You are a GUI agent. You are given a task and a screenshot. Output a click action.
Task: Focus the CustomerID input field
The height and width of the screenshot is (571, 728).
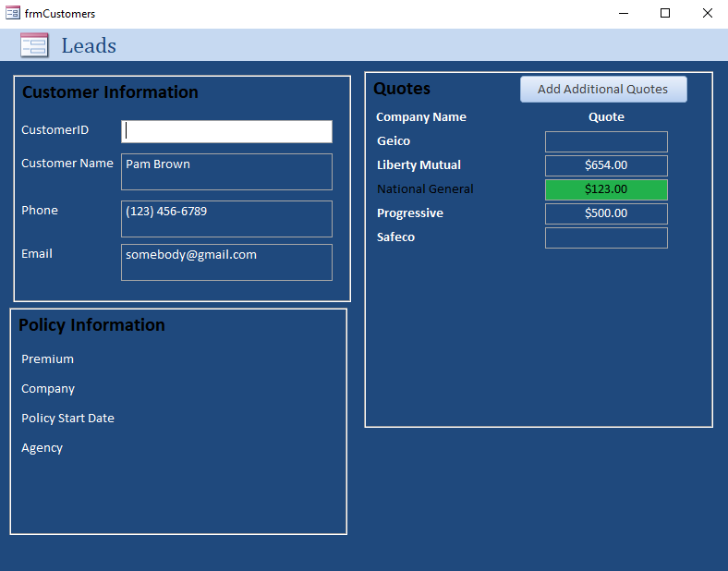pos(226,131)
